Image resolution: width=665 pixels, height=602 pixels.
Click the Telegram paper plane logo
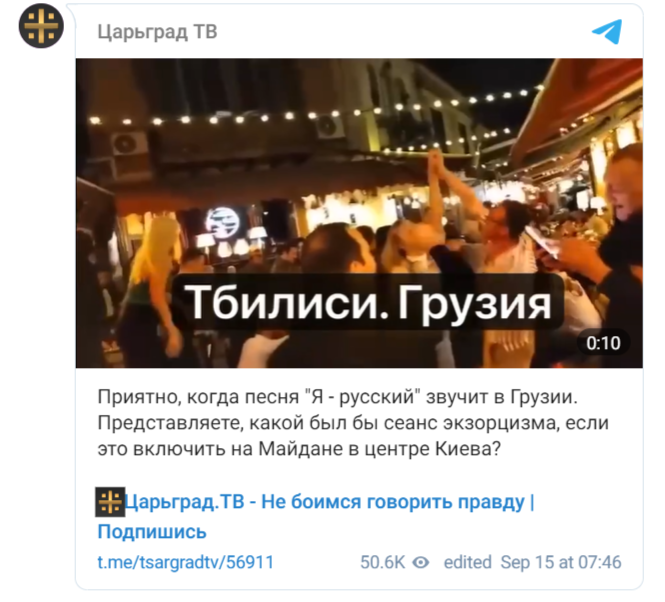click(607, 31)
